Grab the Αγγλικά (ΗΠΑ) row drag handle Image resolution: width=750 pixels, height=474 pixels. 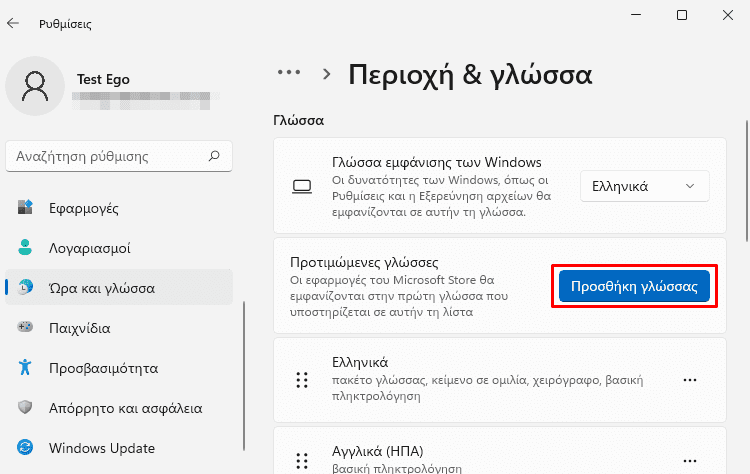click(x=302, y=461)
